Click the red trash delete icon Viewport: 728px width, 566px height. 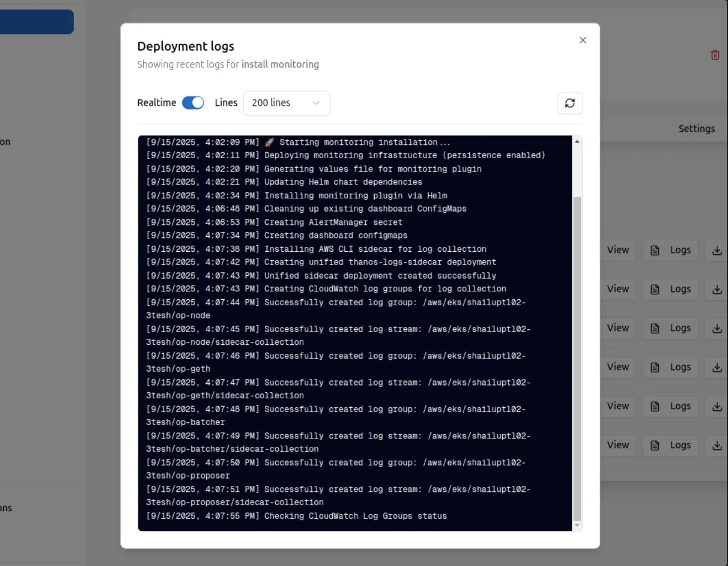pyautogui.click(x=715, y=55)
